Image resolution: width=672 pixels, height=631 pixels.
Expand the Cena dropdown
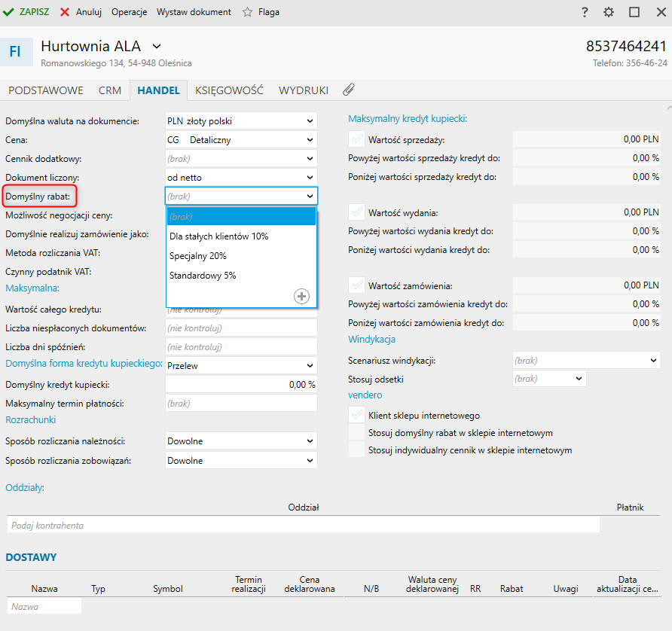[x=310, y=140]
